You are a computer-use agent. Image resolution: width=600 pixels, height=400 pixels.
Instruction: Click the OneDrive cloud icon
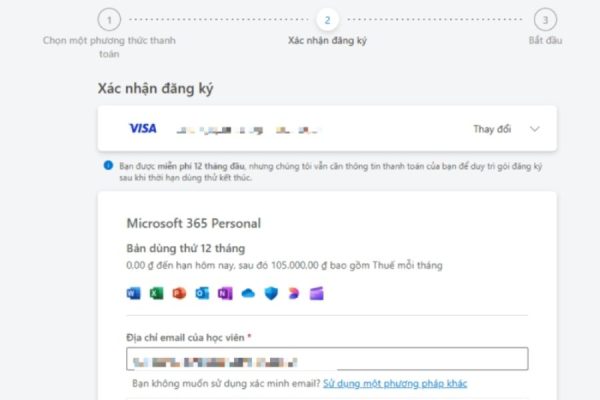[248, 294]
